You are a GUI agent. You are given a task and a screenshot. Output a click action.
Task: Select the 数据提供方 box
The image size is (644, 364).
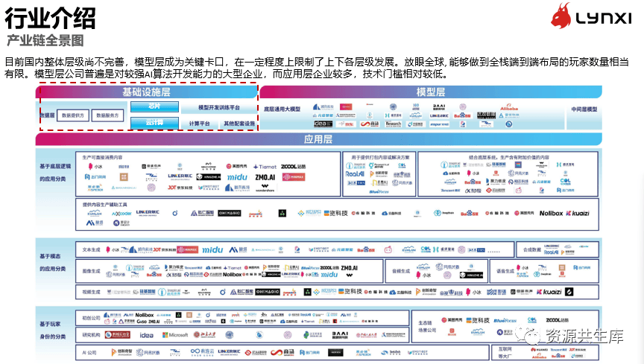(74, 115)
